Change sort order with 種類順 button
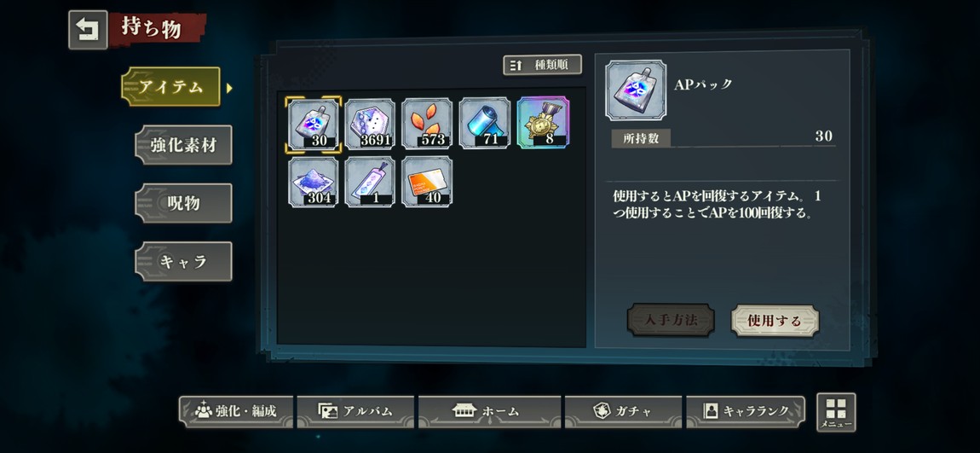This screenshot has height=453, width=980. [x=543, y=65]
